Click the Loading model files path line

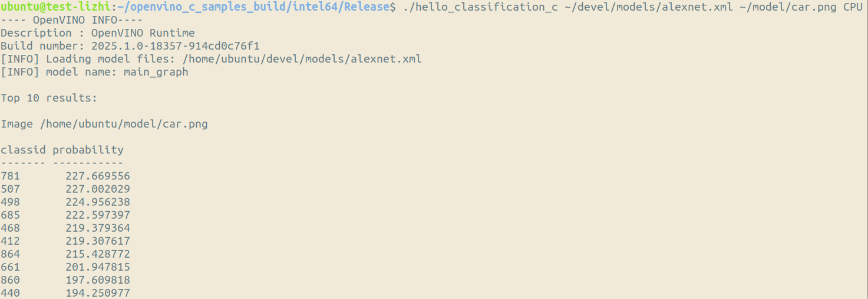point(211,59)
